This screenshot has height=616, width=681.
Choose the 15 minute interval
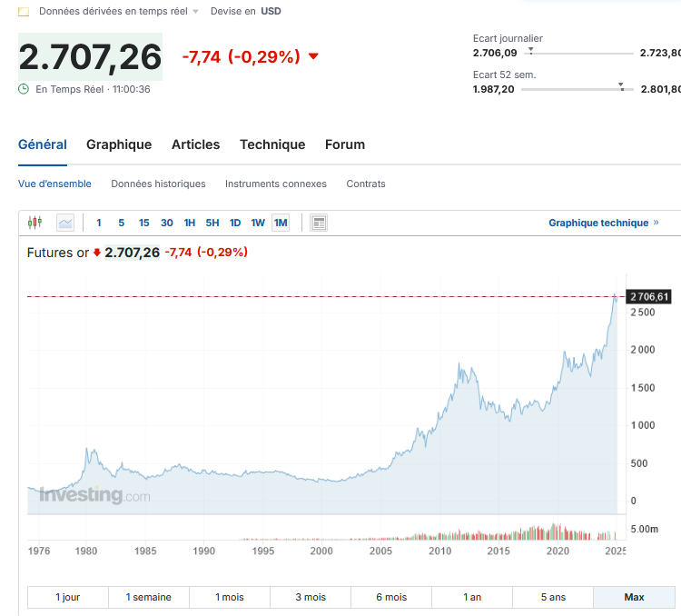pos(143,223)
